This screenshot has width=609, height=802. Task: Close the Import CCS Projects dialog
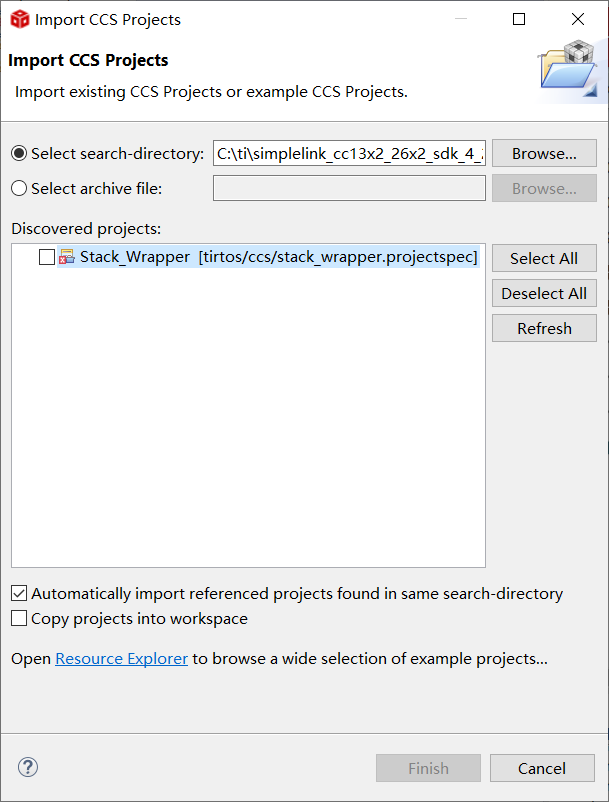578,19
